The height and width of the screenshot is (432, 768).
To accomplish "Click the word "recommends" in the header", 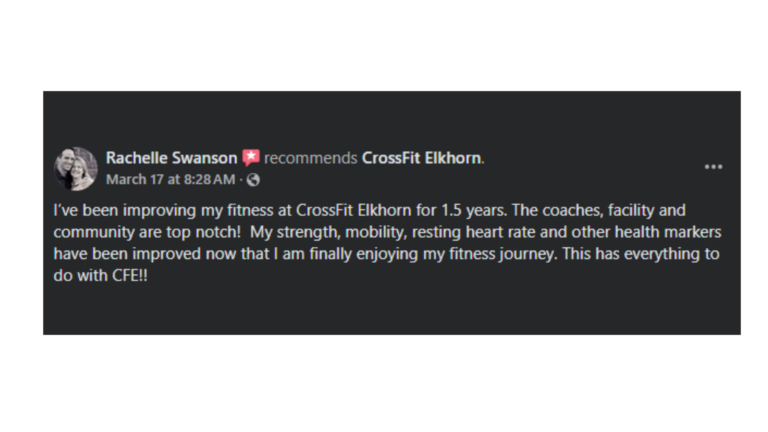I will tap(311, 158).
